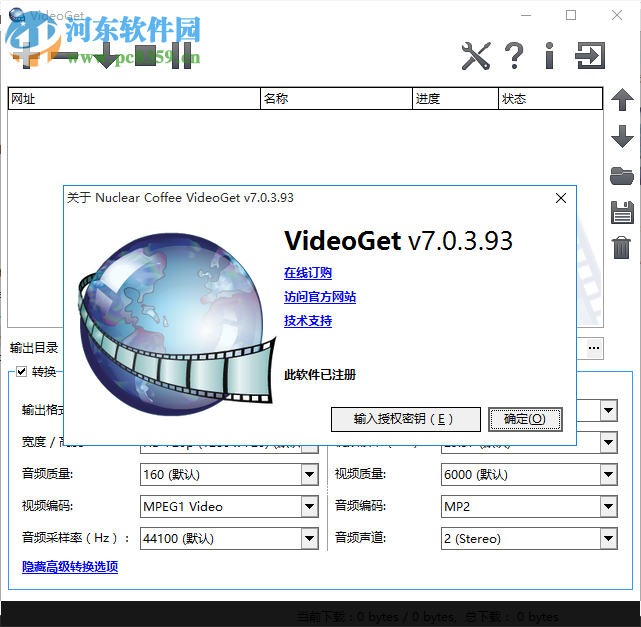Click the 在线订购 link
This screenshot has width=641, height=627.
click(x=308, y=273)
